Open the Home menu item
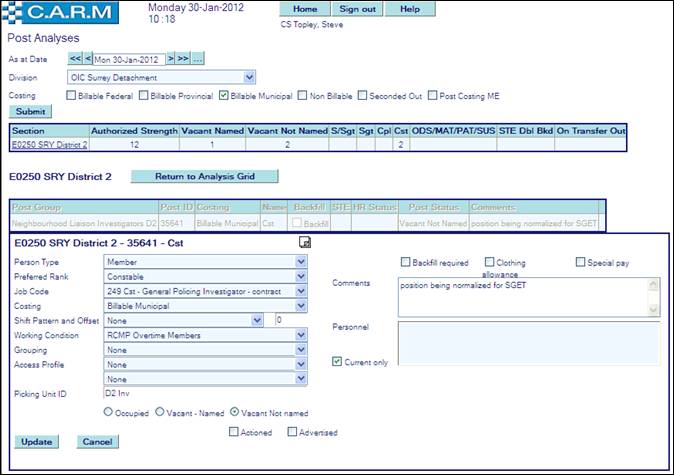 [305, 9]
